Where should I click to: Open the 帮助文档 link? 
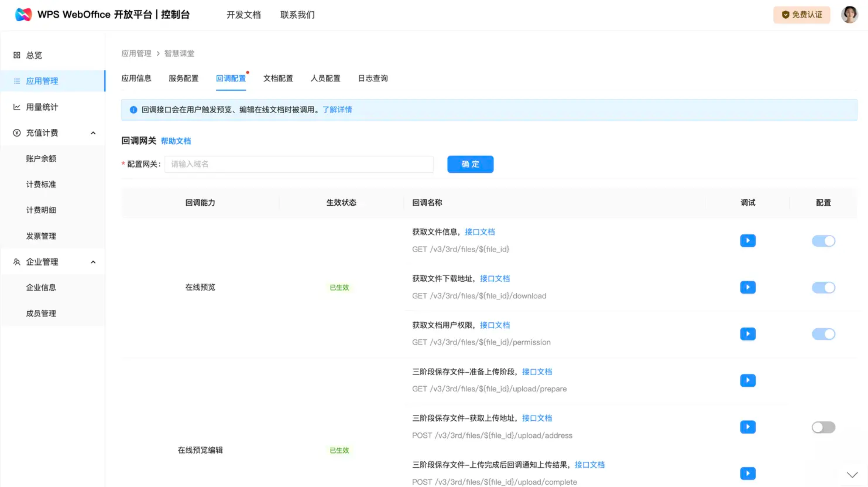coord(176,141)
